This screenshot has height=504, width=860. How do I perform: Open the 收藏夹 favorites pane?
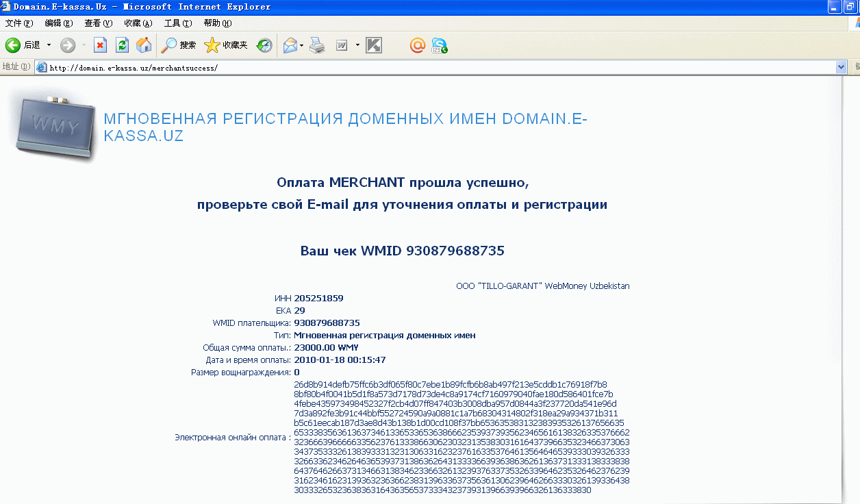coord(226,45)
